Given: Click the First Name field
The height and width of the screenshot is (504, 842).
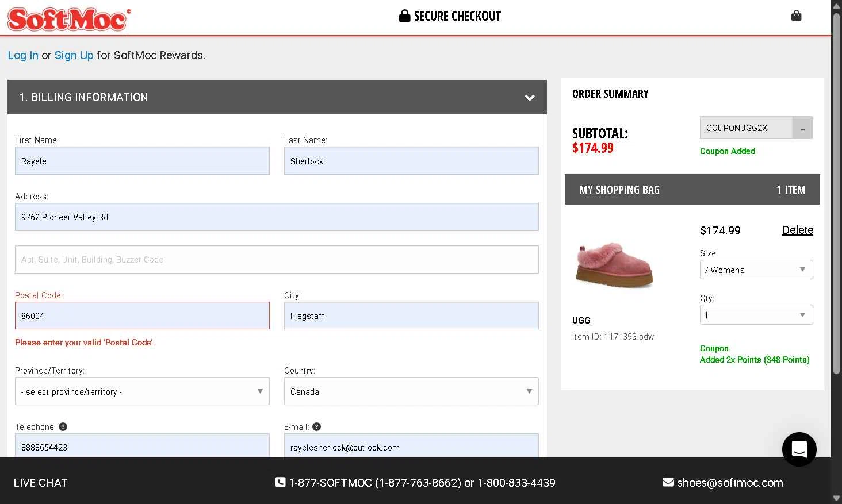Looking at the screenshot, I should 142,161.
